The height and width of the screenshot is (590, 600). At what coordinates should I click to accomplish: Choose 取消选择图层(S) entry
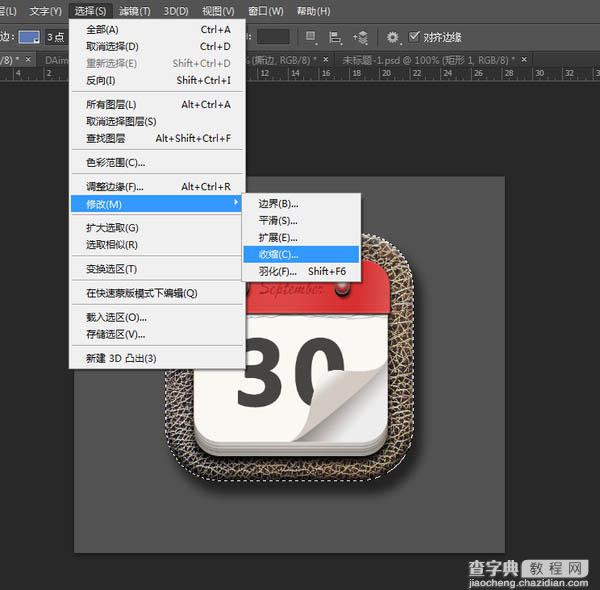point(158,121)
